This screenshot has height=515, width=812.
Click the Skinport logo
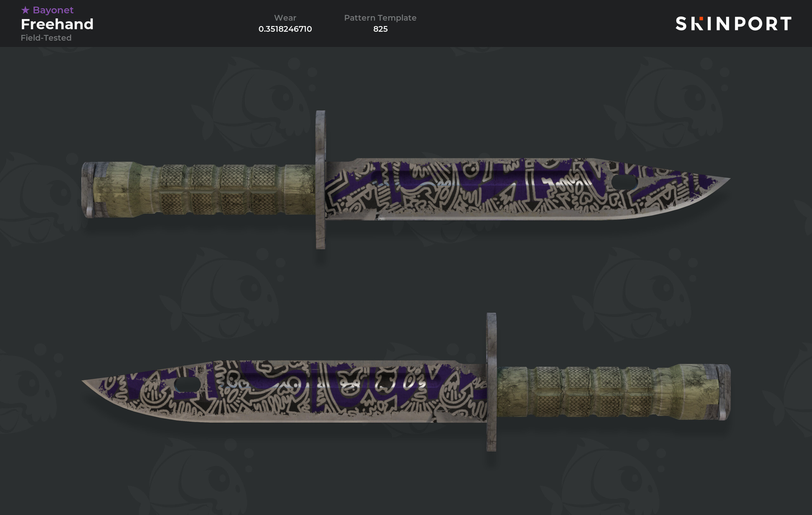[733, 23]
